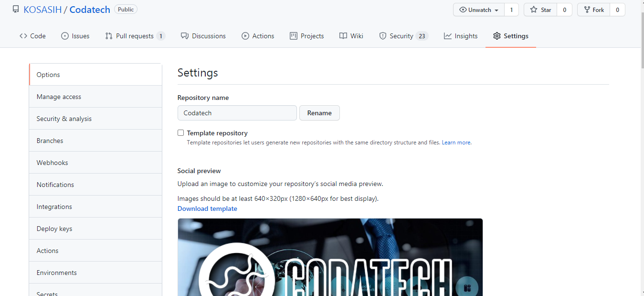This screenshot has height=296, width=644.
Task: Click the Wiki book icon
Action: tap(343, 36)
